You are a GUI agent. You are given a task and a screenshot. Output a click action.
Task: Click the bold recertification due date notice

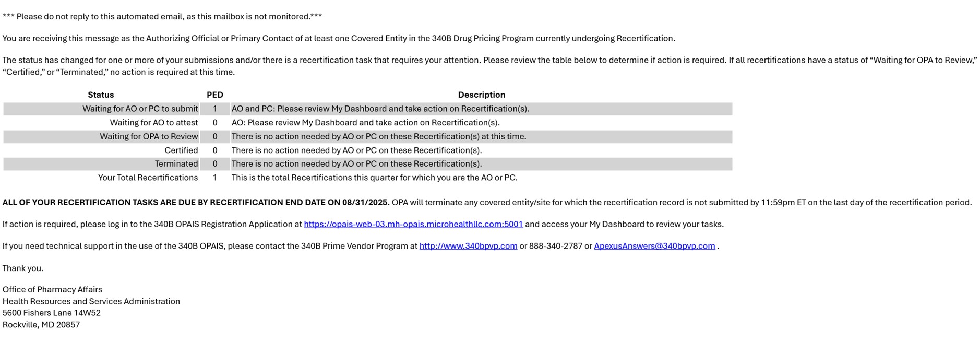coord(196,202)
